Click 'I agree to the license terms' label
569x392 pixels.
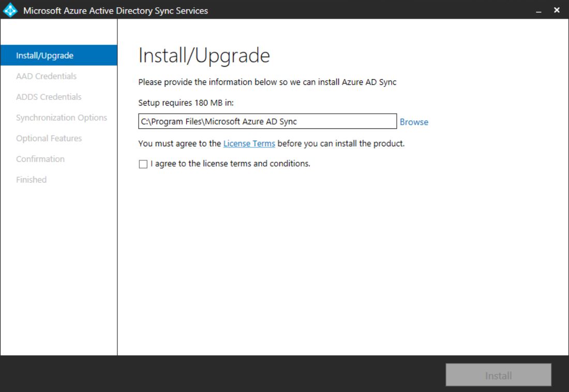[230, 164]
